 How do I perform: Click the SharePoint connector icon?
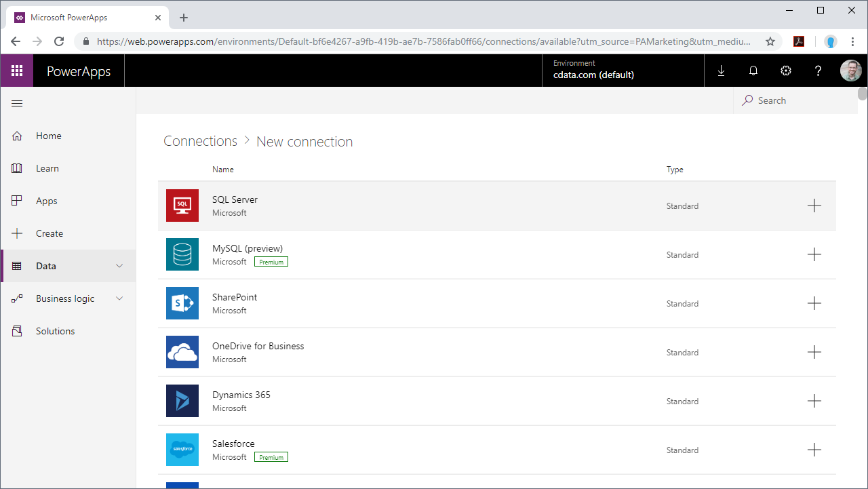click(182, 303)
